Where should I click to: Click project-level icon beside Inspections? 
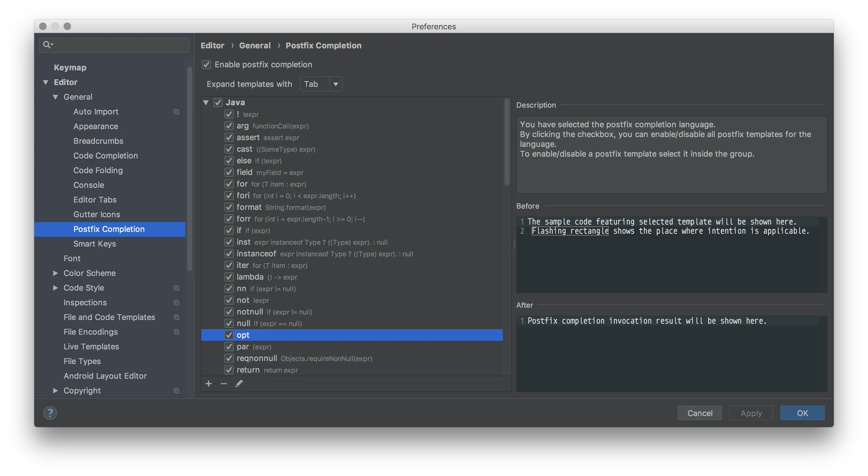point(176,302)
